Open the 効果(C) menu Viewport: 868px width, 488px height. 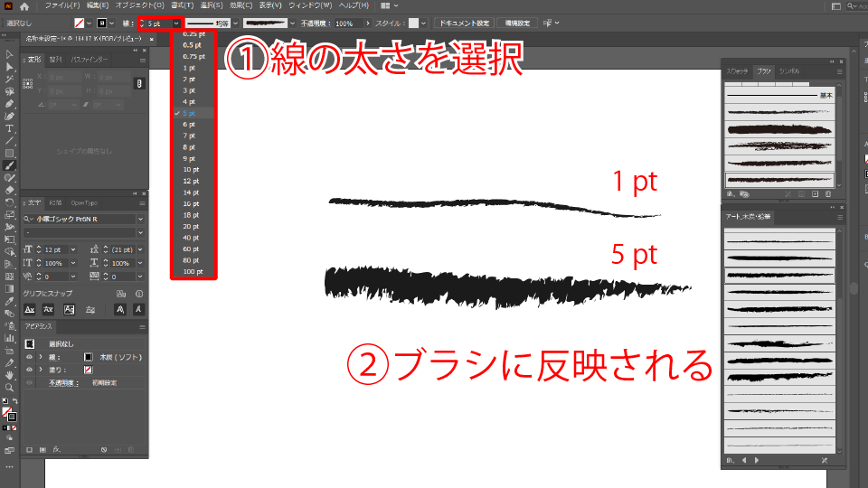241,5
